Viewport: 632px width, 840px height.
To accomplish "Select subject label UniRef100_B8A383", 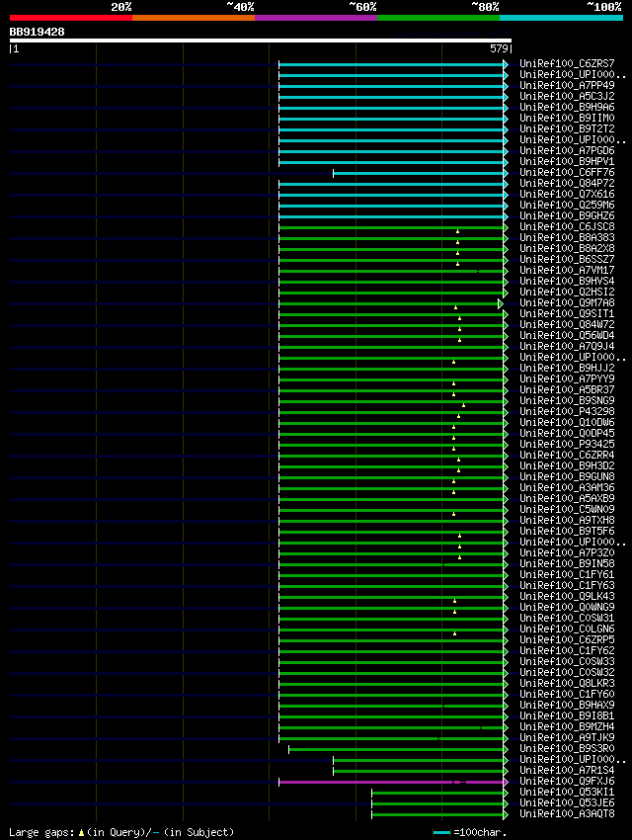I will pyautogui.click(x=567, y=237).
